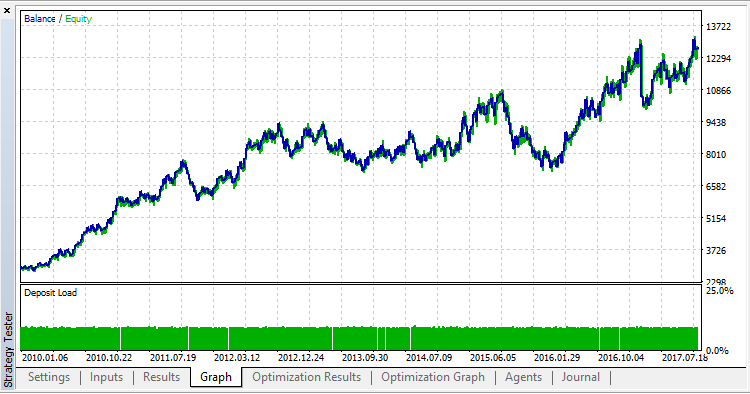Viewport: 750px width, 394px height.
Task: Click the 2014.07.09 date label
Action: pyautogui.click(x=429, y=358)
